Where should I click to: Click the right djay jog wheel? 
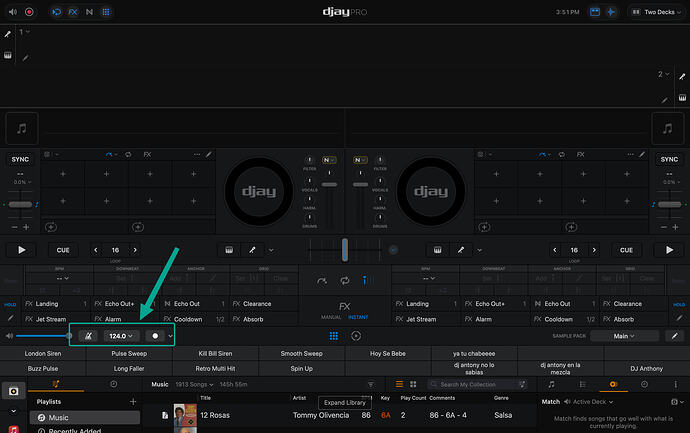click(431, 191)
